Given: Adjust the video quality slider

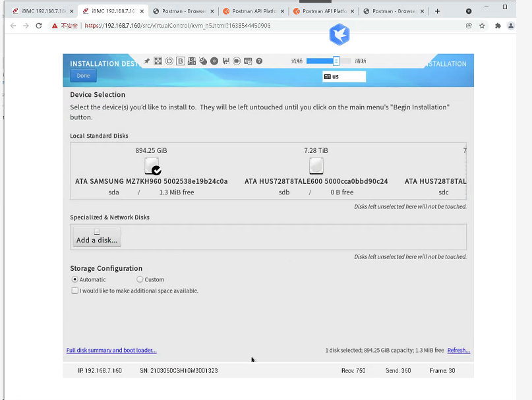Looking at the screenshot, I should click(336, 61).
